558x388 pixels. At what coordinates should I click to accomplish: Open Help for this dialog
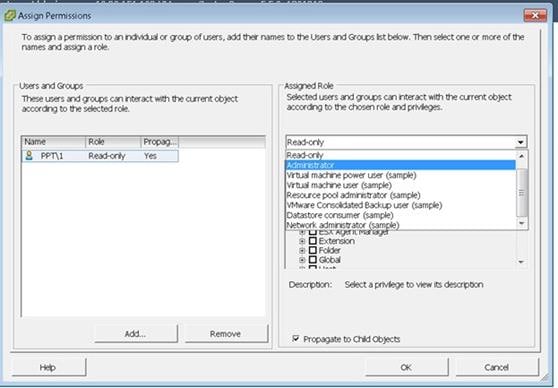click(x=49, y=367)
